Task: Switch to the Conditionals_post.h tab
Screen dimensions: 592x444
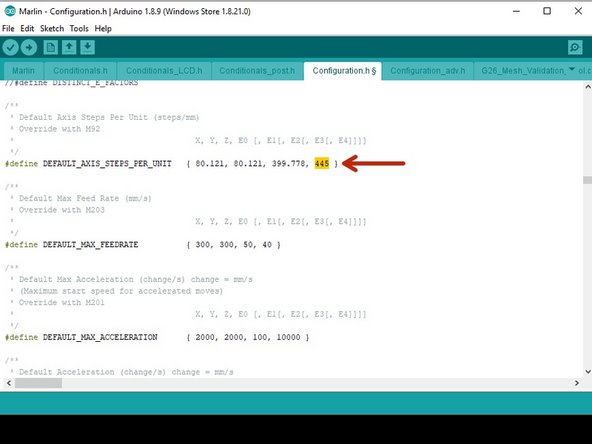Action: pos(257,71)
